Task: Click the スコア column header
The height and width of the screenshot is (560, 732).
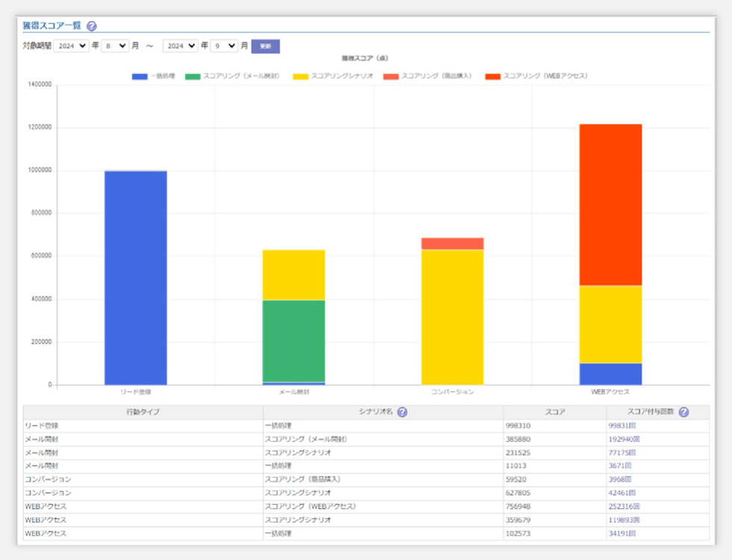Action: pyautogui.click(x=555, y=412)
